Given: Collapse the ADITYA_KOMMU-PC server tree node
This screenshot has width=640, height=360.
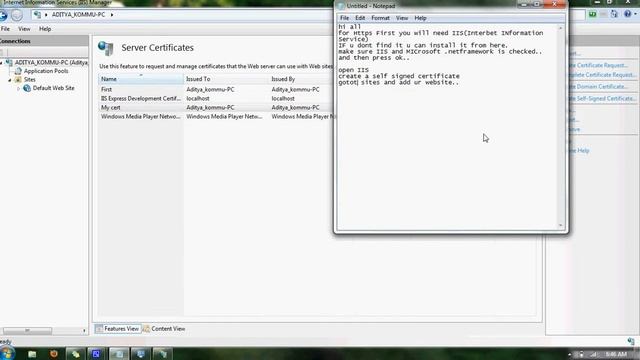Looking at the screenshot, I should [2, 63].
